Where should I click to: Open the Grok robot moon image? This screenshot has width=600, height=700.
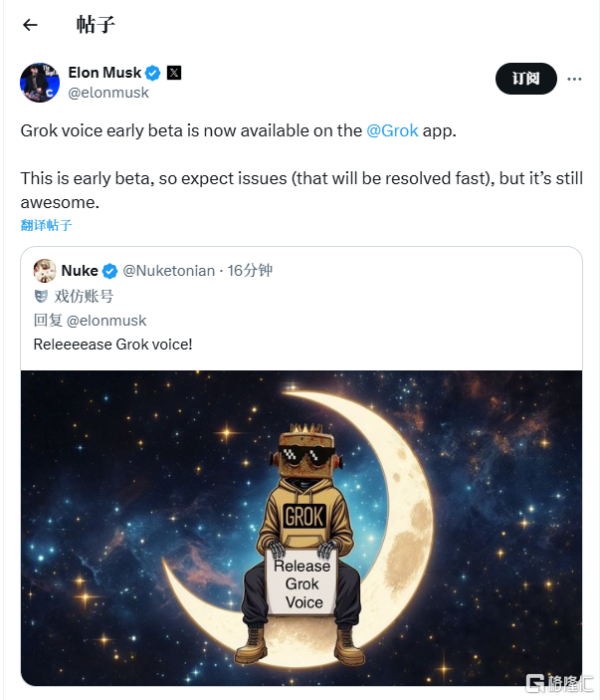click(301, 528)
